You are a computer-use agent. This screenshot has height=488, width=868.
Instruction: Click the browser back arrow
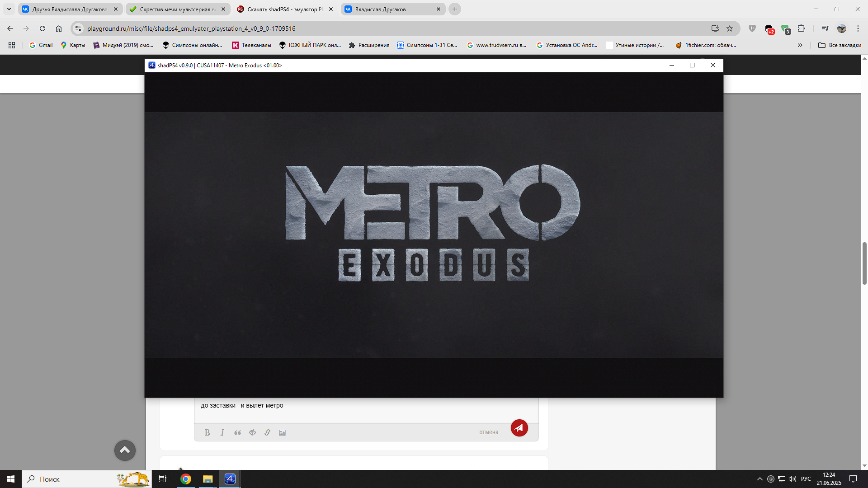(10, 28)
